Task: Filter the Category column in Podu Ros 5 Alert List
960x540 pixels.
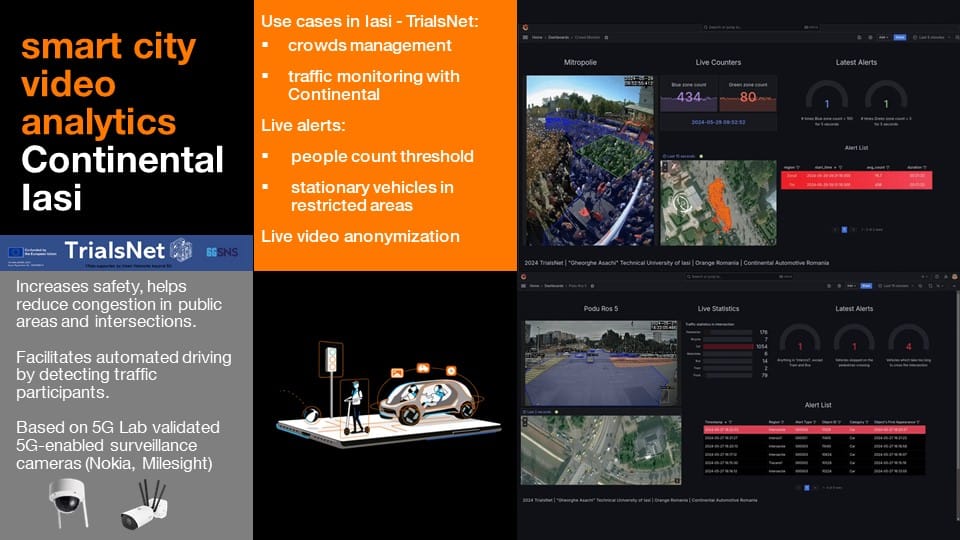Action: point(867,422)
